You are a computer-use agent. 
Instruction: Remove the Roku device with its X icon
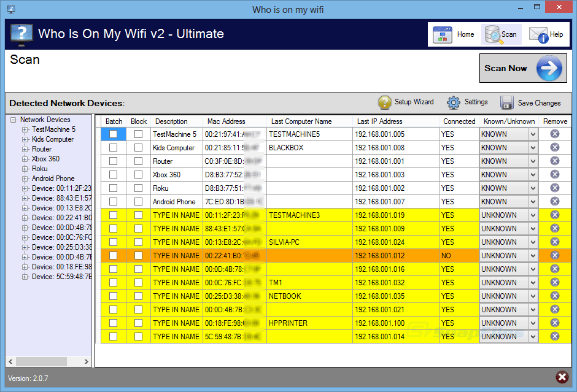(x=555, y=188)
